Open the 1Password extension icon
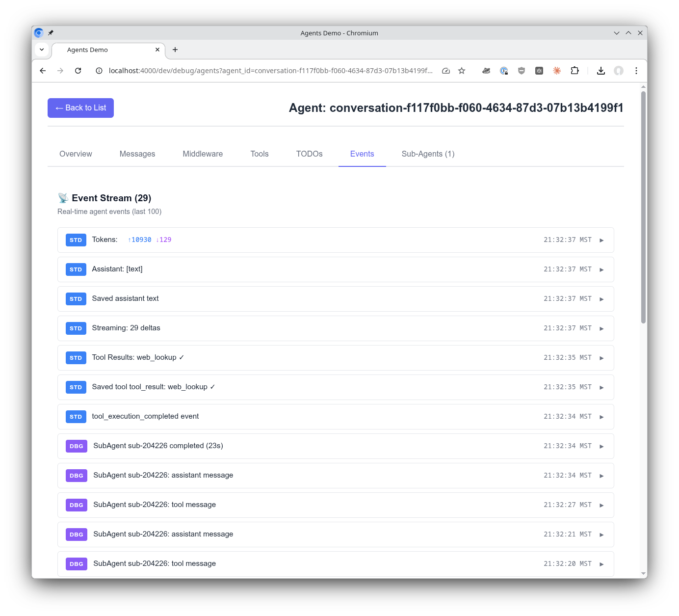 [504, 71]
